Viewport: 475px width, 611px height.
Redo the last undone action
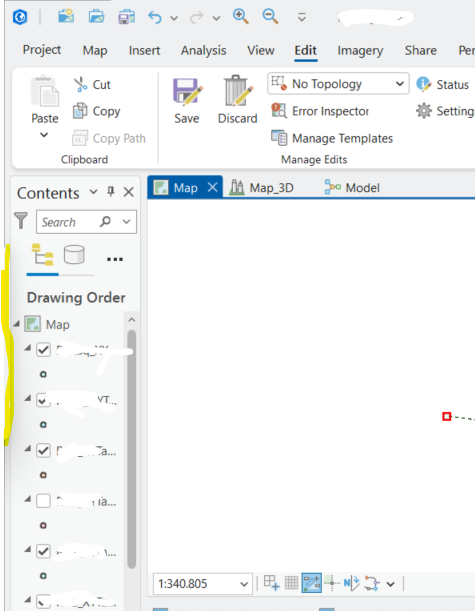pyautogui.click(x=197, y=17)
